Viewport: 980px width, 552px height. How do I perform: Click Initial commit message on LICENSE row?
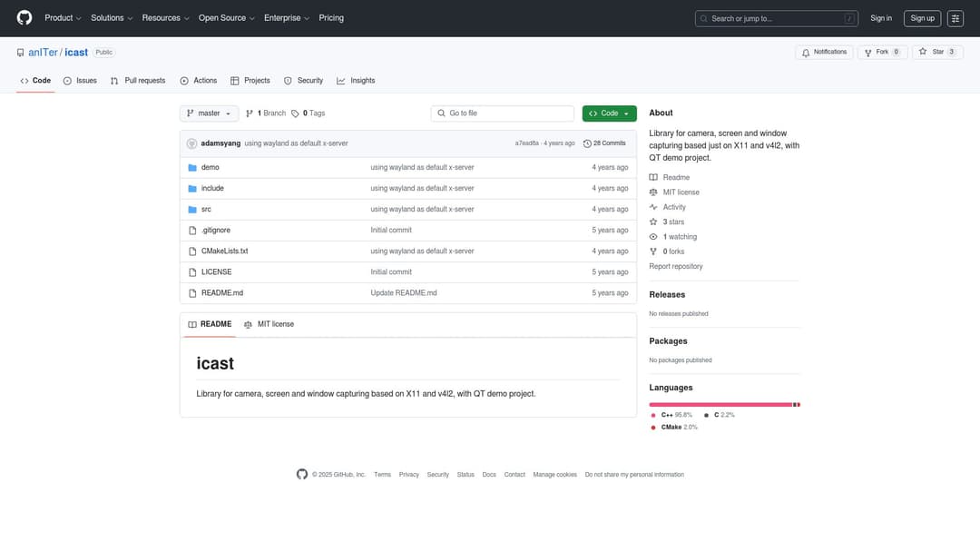390,272
